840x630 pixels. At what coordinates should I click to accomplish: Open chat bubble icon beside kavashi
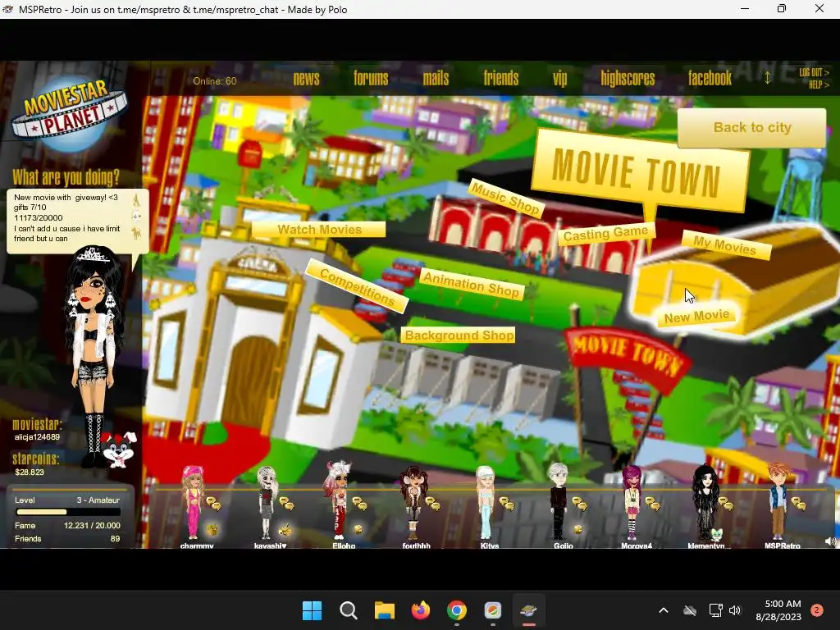click(x=287, y=504)
